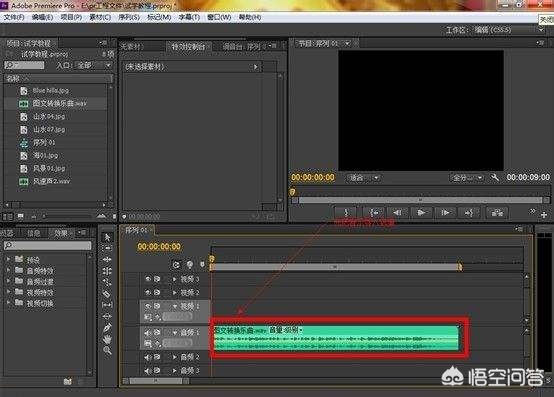
Task: Open the 入口 filter dropdown in project panel
Action: pos(93,65)
